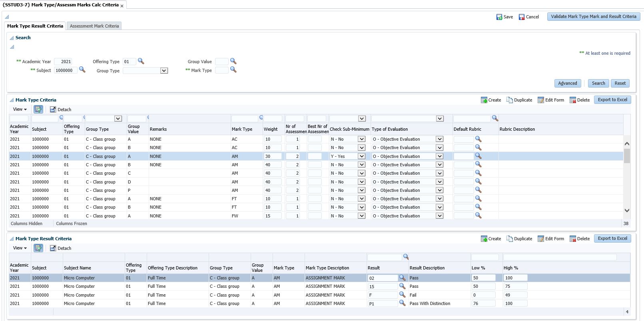The height and width of the screenshot is (321, 644).
Task: Click Detach in Mark Type Result Criteria
Action: pyautogui.click(x=60, y=248)
